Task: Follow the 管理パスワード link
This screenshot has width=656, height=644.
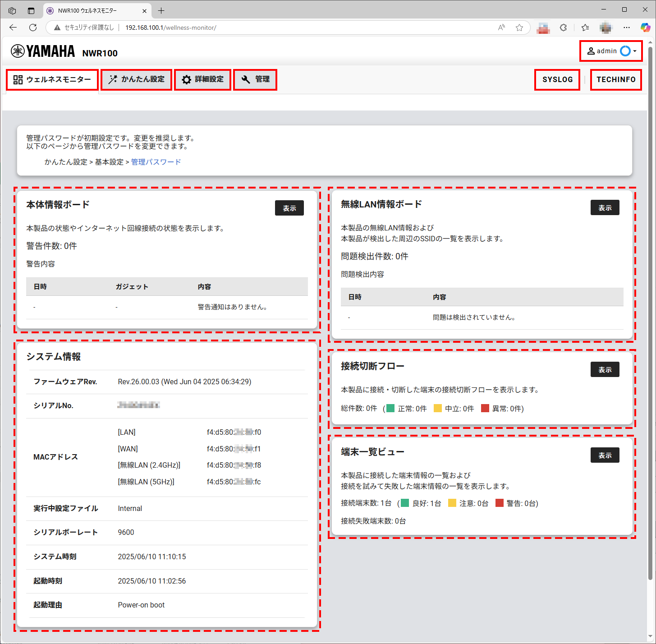Action: coord(156,162)
